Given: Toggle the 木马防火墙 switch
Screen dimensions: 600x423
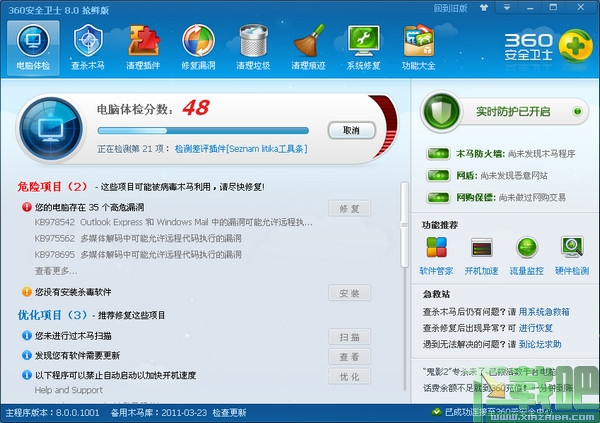Looking at the screenshot, I should pyautogui.click(x=438, y=154).
